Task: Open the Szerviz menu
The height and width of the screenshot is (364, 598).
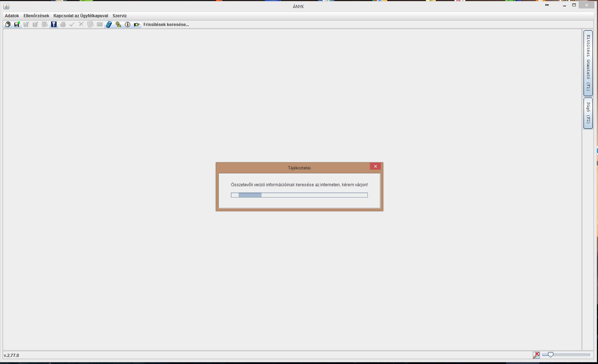Action: pos(120,16)
